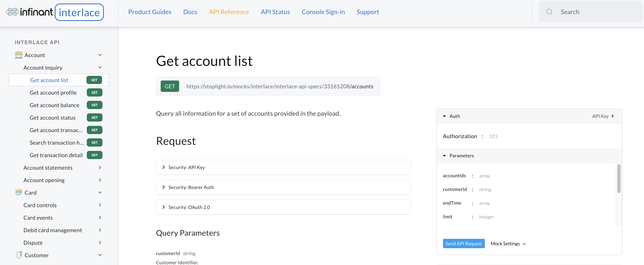This screenshot has width=644, height=265.
Task: Click the GET badge beside Get account balance
Action: tap(94, 105)
